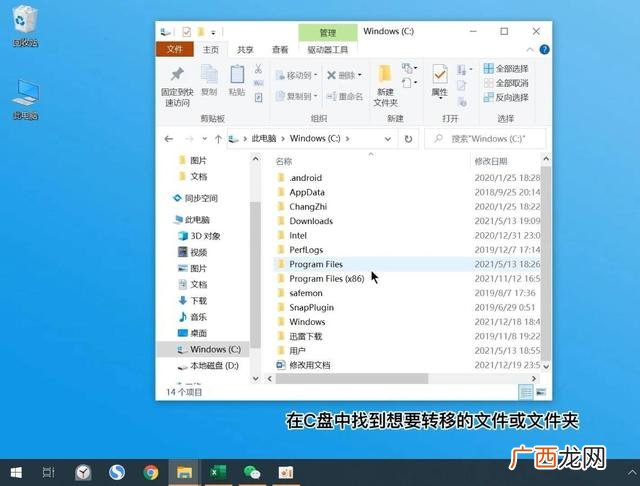Click the horizontal scrollbar of file list

point(352,379)
